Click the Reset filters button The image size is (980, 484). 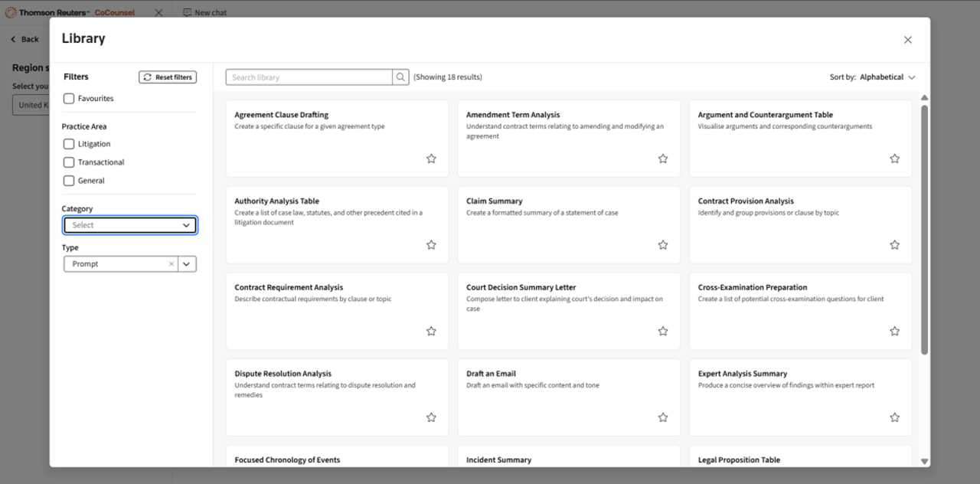[168, 77]
